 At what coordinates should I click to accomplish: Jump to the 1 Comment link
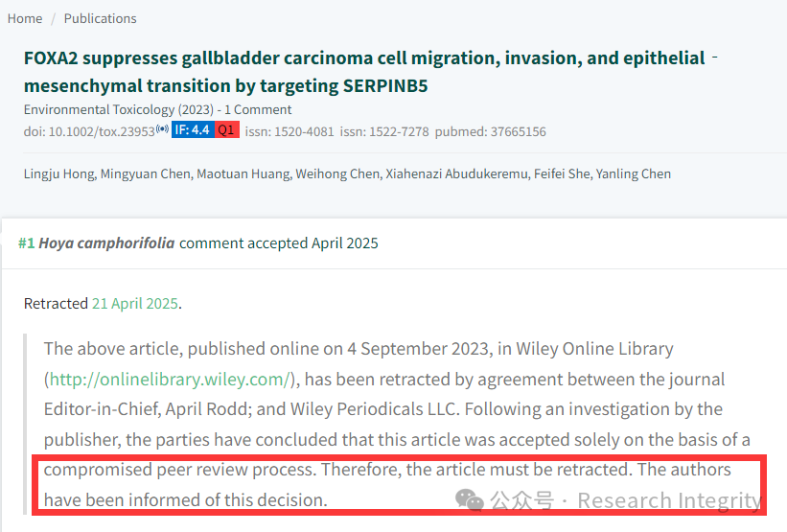tap(258, 109)
